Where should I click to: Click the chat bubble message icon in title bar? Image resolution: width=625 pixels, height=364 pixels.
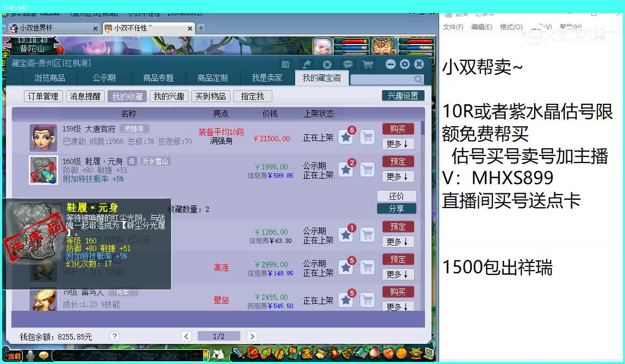point(347,64)
